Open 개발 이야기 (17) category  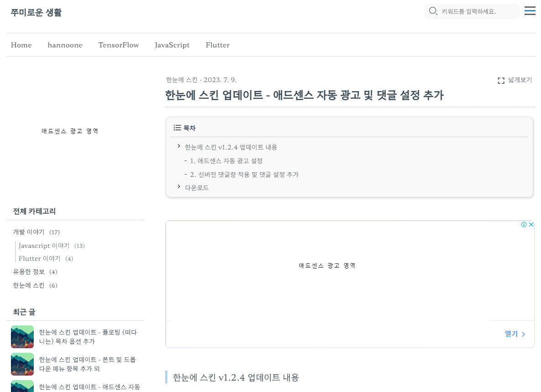pyautogui.click(x=36, y=232)
